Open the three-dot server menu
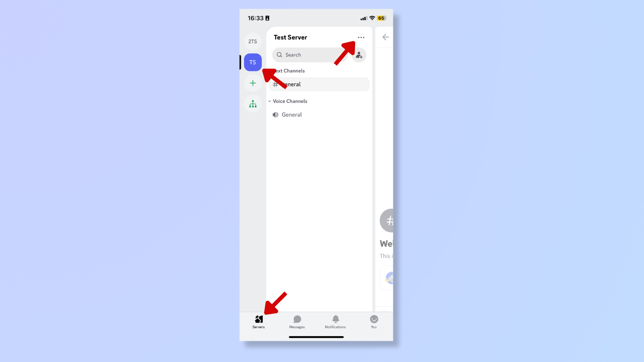The width and height of the screenshot is (644, 362). [x=361, y=37]
